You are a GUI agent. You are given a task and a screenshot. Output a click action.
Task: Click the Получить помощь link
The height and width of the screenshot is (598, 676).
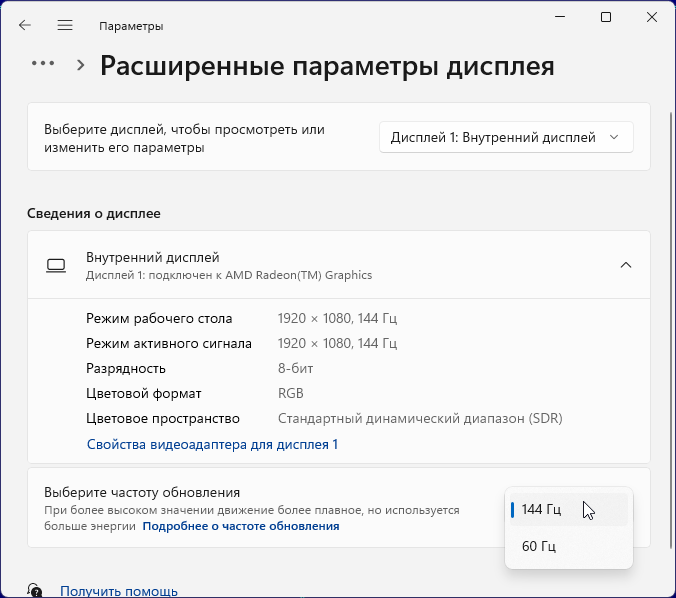[x=119, y=591]
